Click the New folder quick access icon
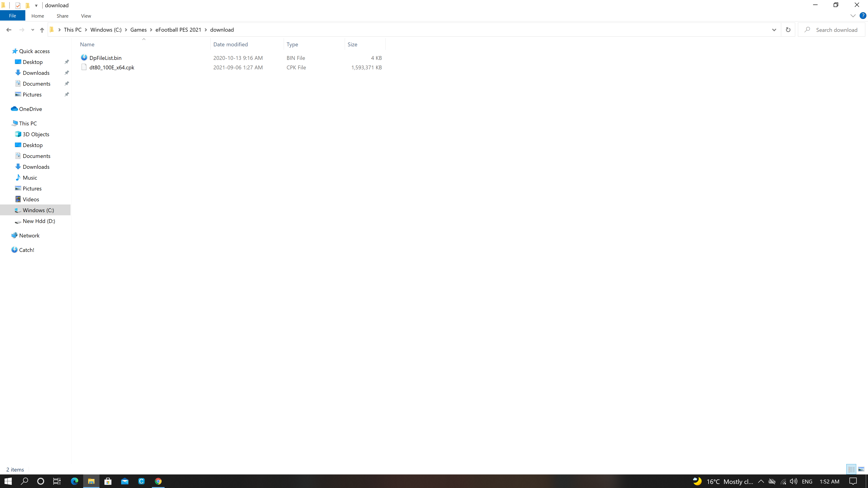Image resolution: width=868 pixels, height=488 pixels. tap(28, 5)
